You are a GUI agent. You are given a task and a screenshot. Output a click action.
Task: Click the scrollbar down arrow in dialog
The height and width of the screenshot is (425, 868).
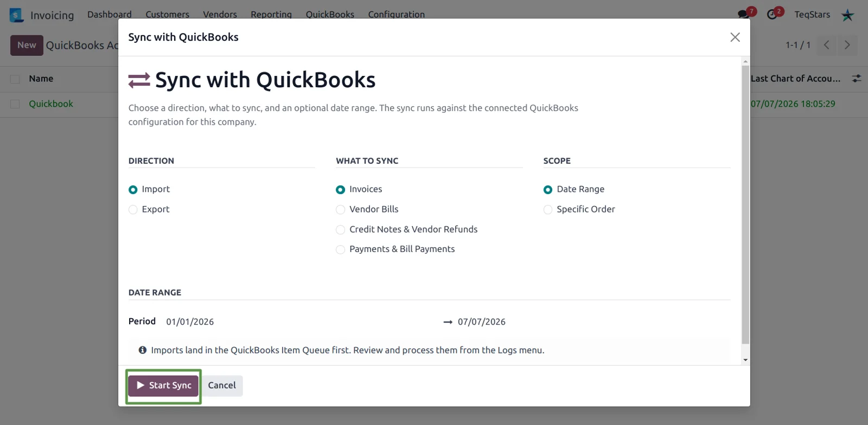click(x=745, y=360)
